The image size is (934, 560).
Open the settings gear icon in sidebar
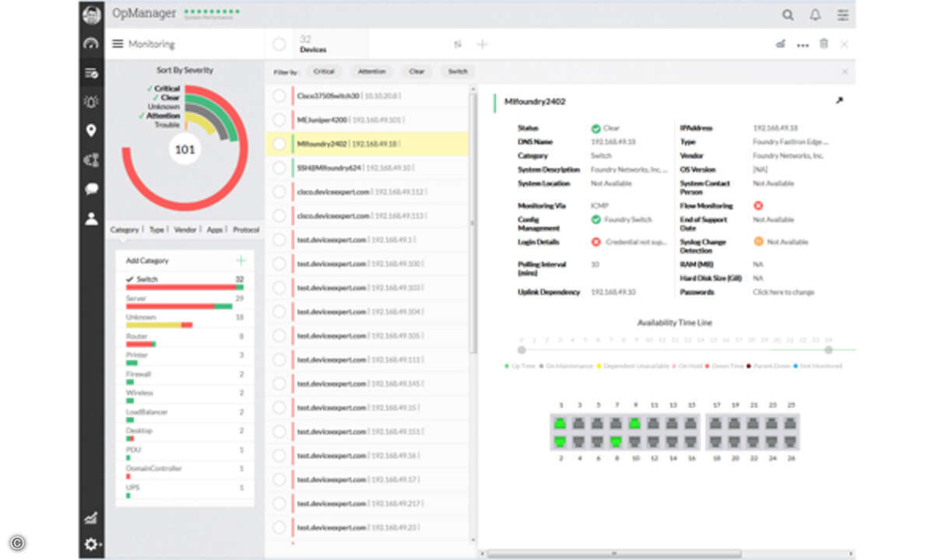point(92,544)
